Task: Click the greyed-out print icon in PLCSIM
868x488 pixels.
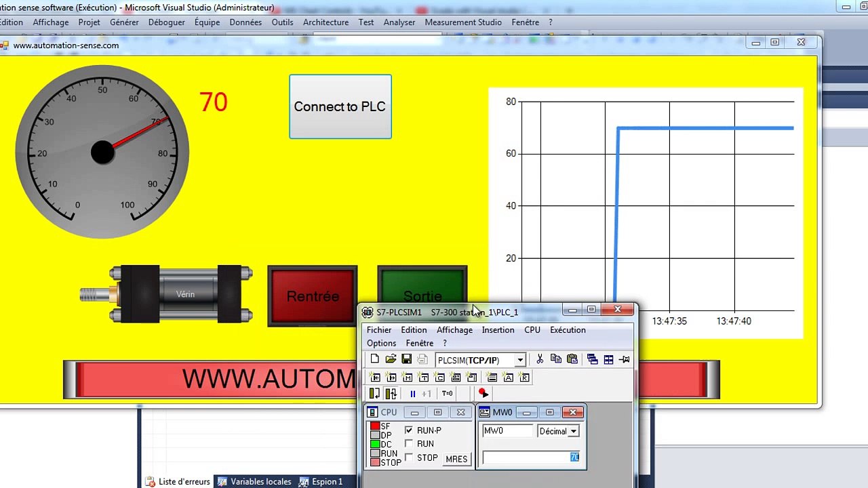Action: click(x=422, y=359)
